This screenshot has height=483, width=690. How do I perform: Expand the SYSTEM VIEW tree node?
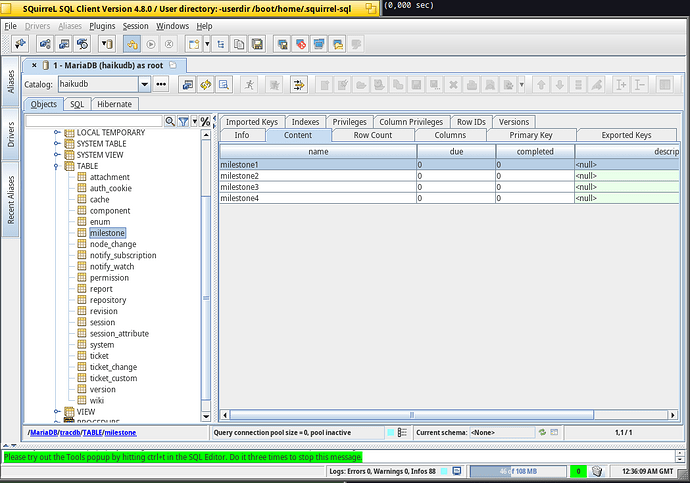pos(57,154)
